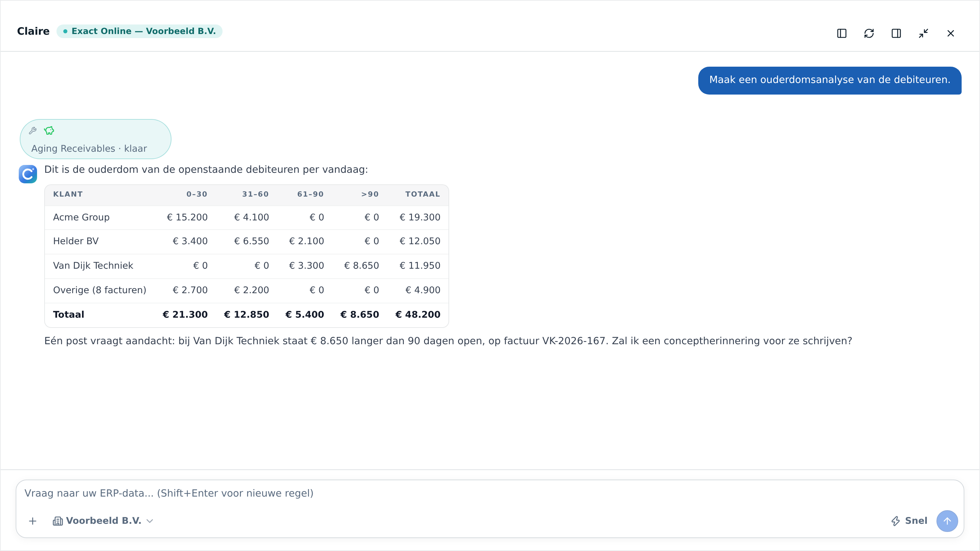
Task: Click the >90 column header
Action: (370, 194)
